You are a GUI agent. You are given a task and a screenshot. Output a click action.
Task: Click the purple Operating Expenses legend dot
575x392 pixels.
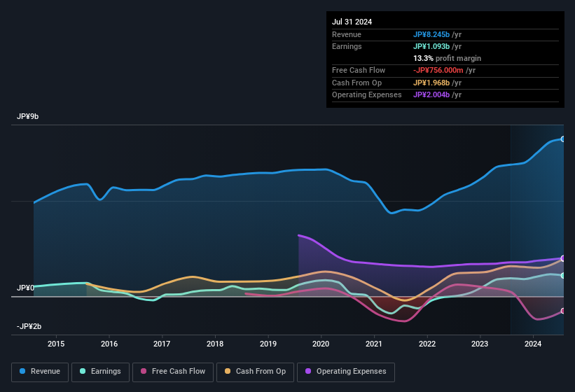308,371
